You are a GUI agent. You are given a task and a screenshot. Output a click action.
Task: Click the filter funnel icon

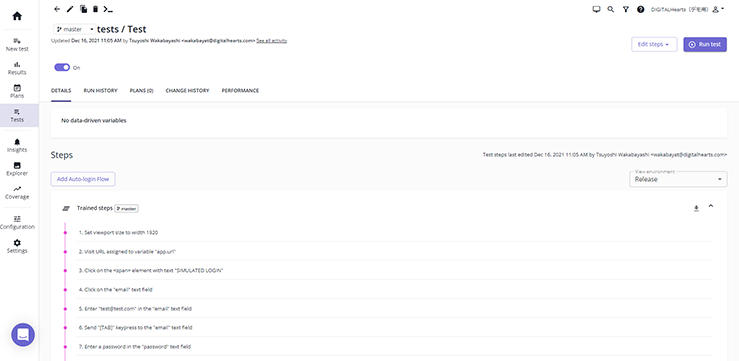[x=625, y=9]
